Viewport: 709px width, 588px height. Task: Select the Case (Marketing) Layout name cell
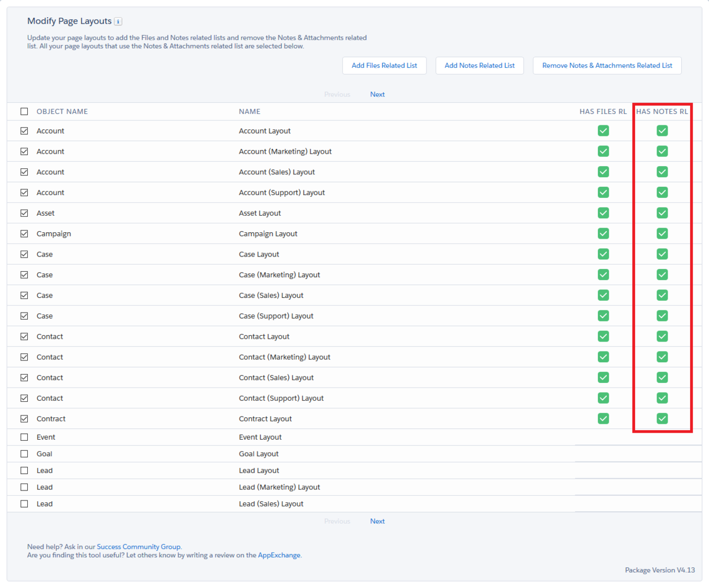pyautogui.click(x=279, y=275)
